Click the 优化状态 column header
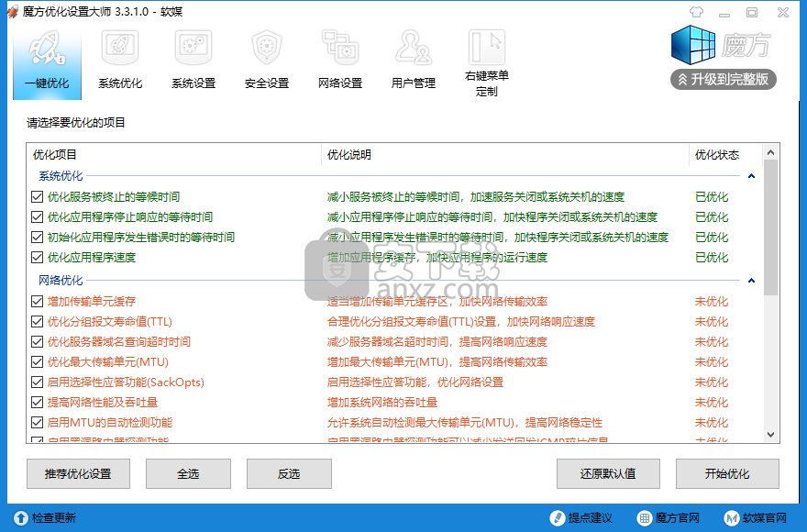The height and width of the screenshot is (532, 807). pyautogui.click(x=724, y=154)
